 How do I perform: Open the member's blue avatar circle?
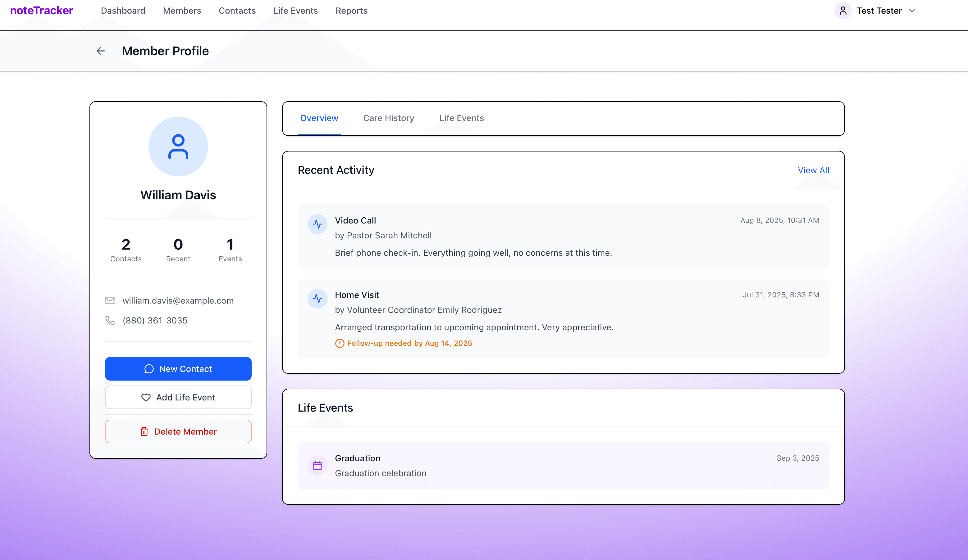[x=178, y=146]
